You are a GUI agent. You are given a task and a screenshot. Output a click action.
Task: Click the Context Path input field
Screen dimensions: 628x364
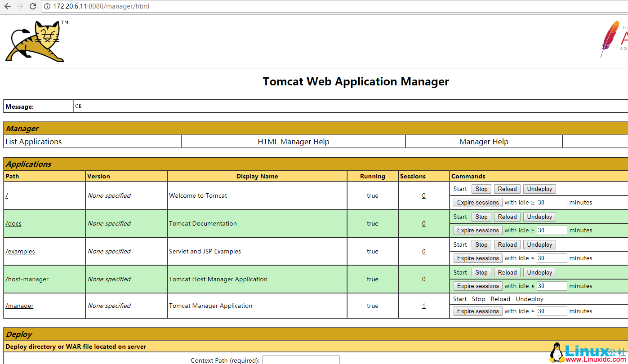[301, 360]
